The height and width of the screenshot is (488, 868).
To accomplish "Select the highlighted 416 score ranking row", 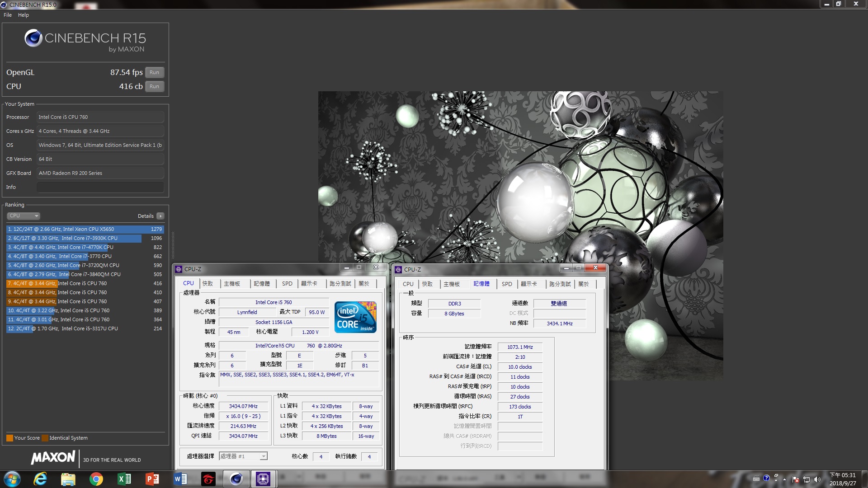I will click(85, 283).
